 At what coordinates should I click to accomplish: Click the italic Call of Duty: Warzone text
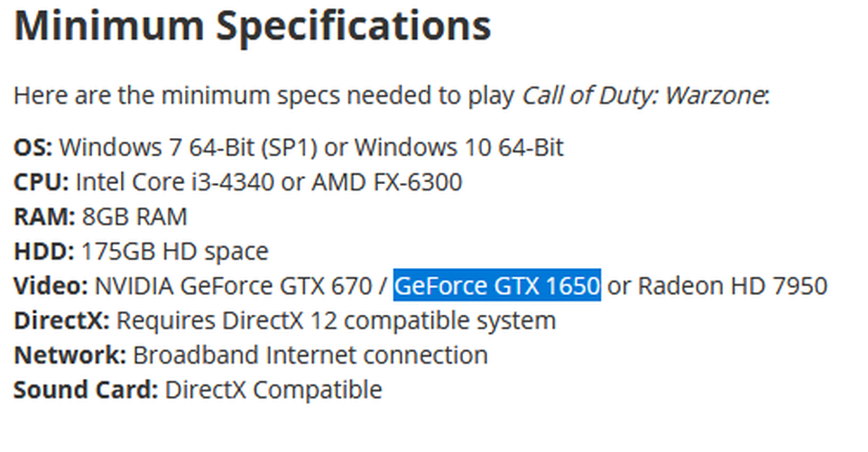(x=642, y=96)
